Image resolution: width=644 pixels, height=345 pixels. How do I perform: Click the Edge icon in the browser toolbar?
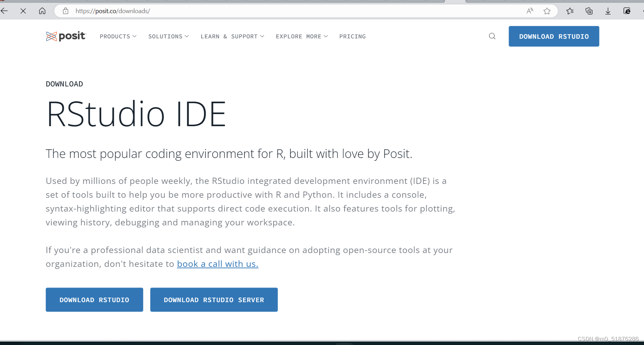(x=627, y=11)
